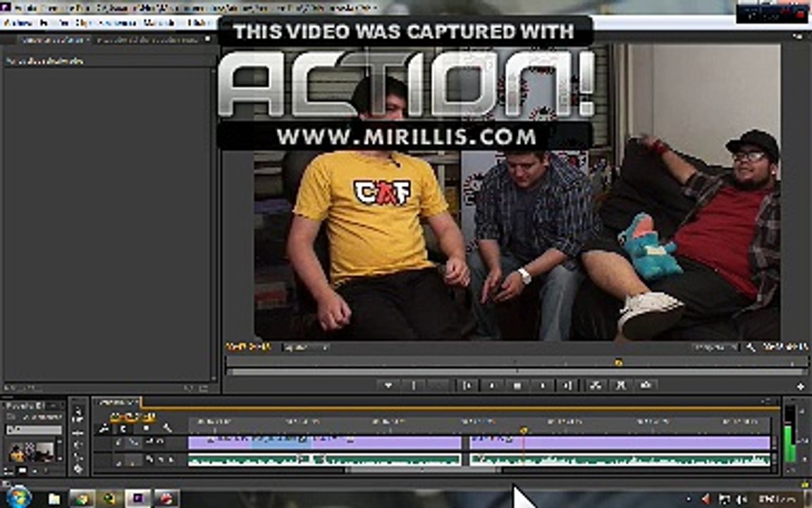Open the playback resolution dropdown in program monitor
This screenshot has height=508, width=812.
click(x=715, y=347)
